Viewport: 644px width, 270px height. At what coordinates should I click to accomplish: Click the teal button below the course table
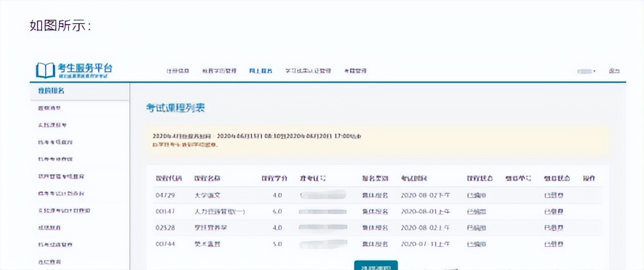point(376,265)
